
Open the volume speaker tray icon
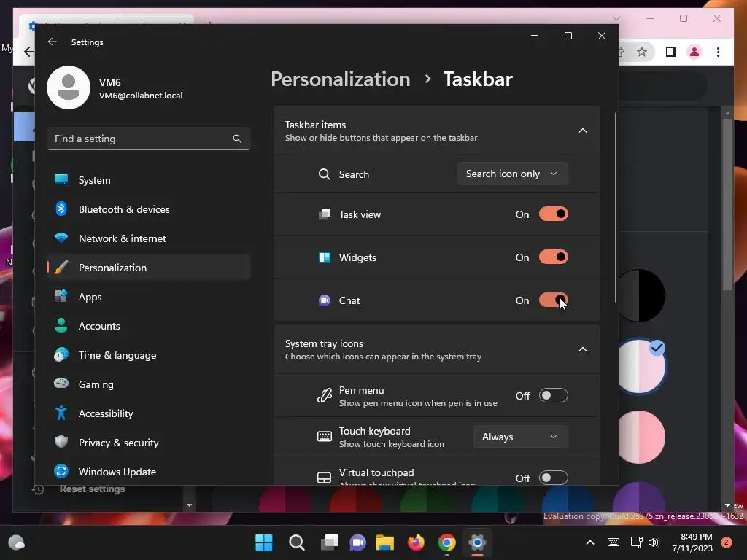coord(654,542)
